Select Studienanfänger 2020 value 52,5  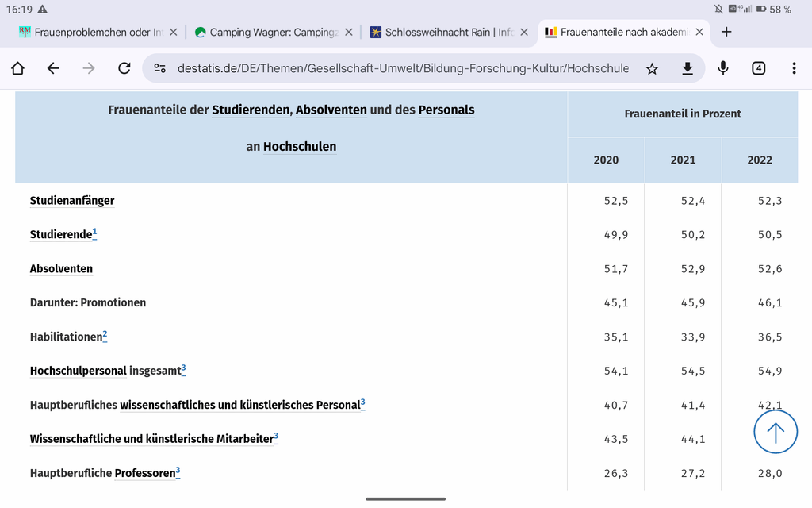coord(615,201)
